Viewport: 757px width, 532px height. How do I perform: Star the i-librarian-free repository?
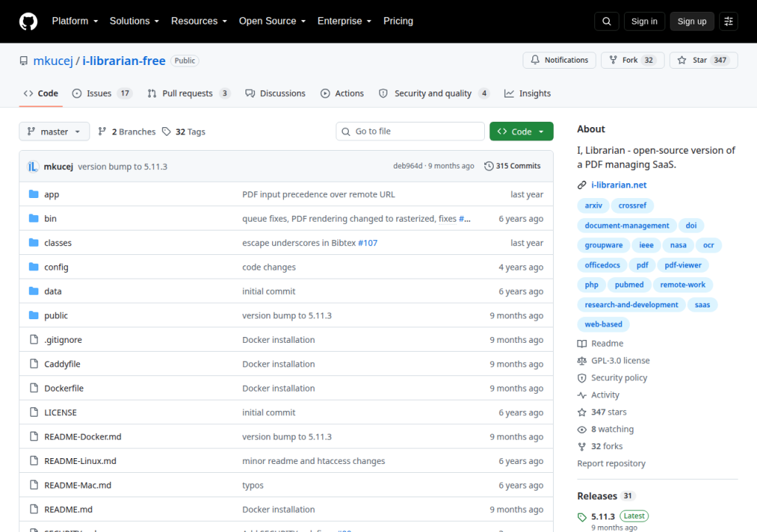tap(704, 60)
